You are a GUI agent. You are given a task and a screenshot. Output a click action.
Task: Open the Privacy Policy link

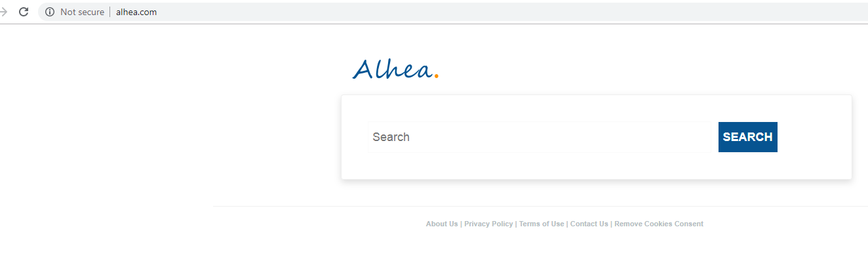pyautogui.click(x=488, y=224)
